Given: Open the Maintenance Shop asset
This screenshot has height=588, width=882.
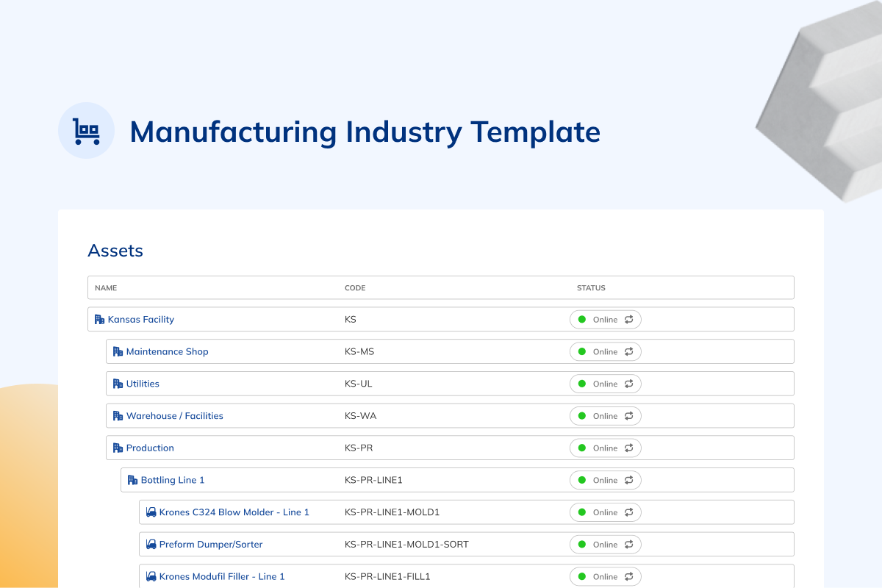Looking at the screenshot, I should 168,351.
